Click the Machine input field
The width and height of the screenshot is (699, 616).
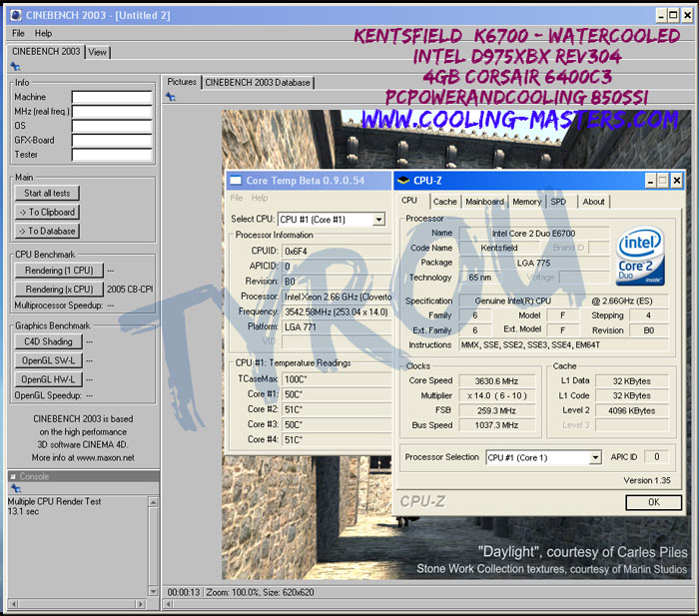[112, 97]
